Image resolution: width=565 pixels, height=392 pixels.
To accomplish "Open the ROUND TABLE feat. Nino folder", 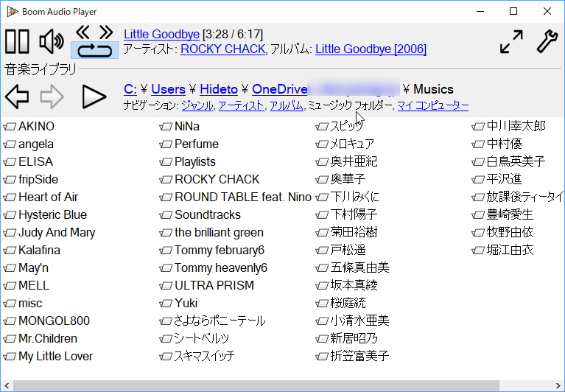I will click(235, 197).
